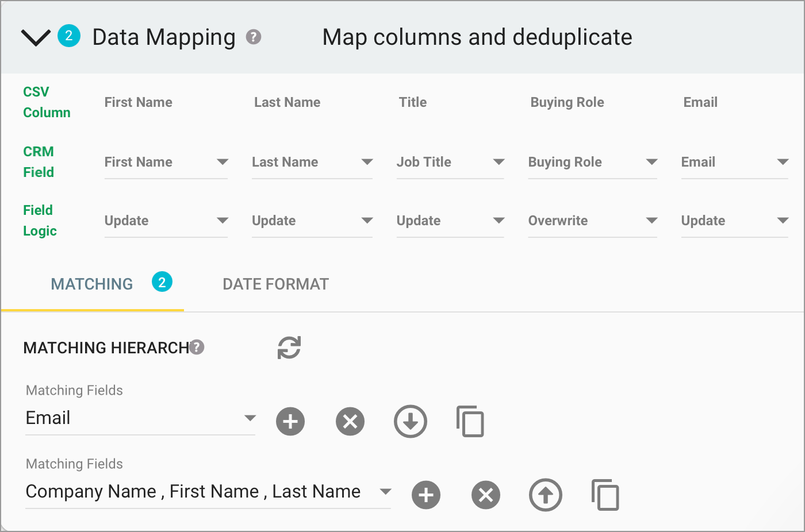Viewport: 805px width, 532px height.
Task: Open the Email matching fields dropdown
Action: tap(141, 419)
